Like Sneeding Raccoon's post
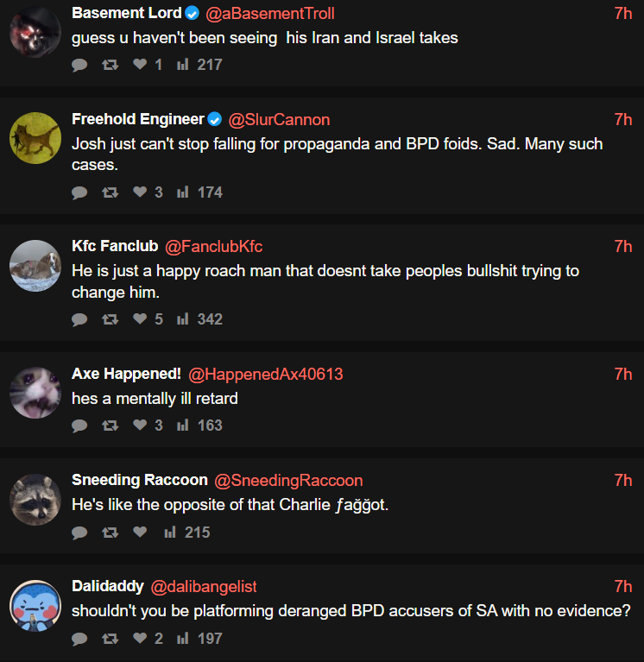Viewport: 644px width, 662px height. [140, 533]
